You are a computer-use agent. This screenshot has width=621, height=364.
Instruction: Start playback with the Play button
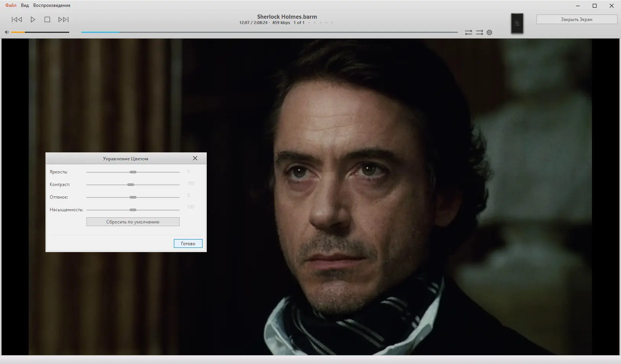pyautogui.click(x=33, y=19)
